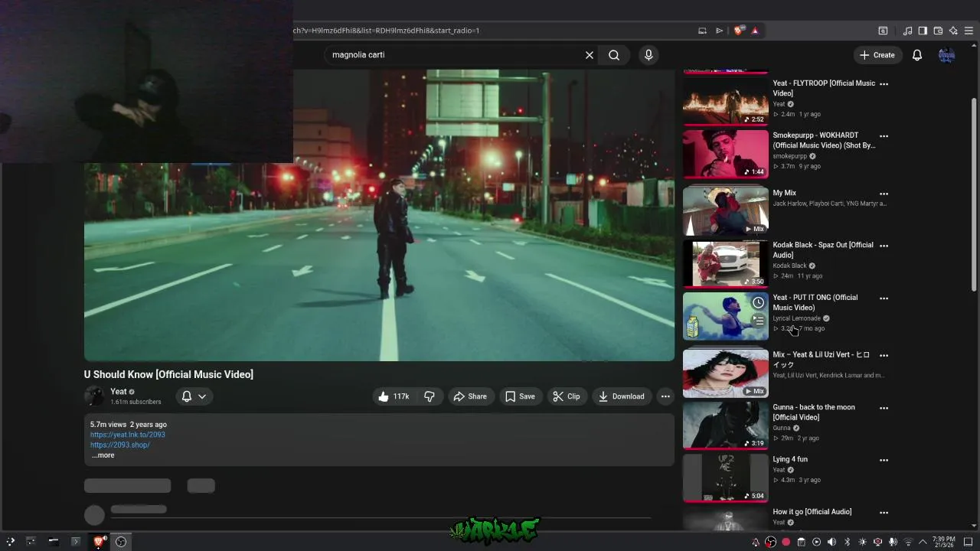The image size is (980, 551).
Task: Click the red recording indicator in tray
Action: tap(786, 542)
